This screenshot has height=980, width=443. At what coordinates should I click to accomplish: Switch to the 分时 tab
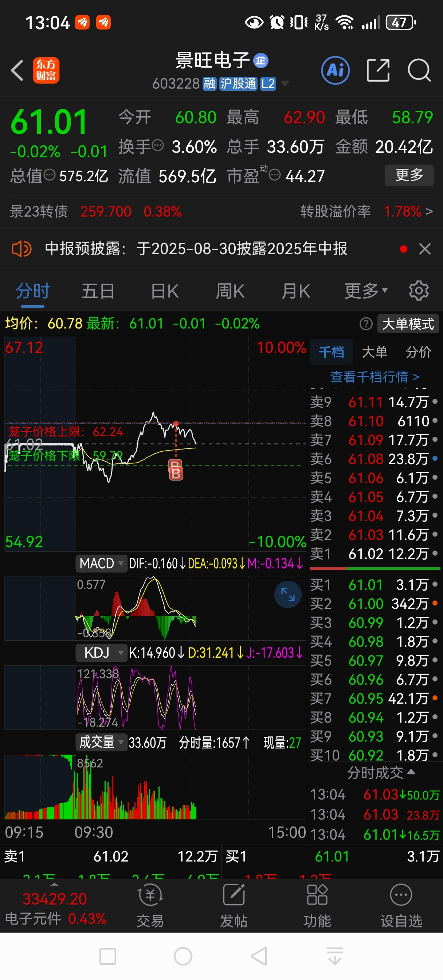point(33,291)
